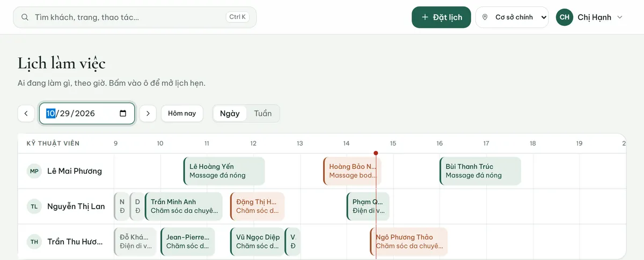Switch to the "Ngày" view
644x260 pixels.
(230, 114)
